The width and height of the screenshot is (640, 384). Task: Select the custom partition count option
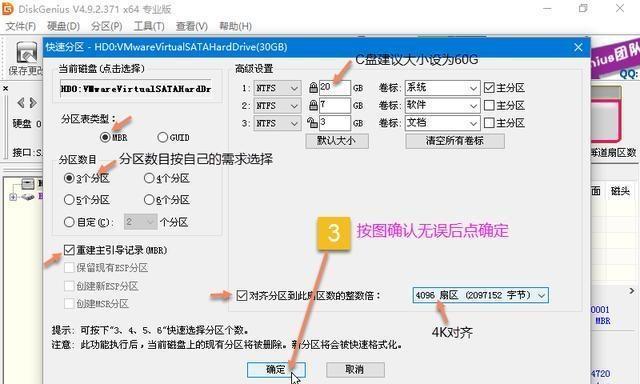(x=69, y=222)
